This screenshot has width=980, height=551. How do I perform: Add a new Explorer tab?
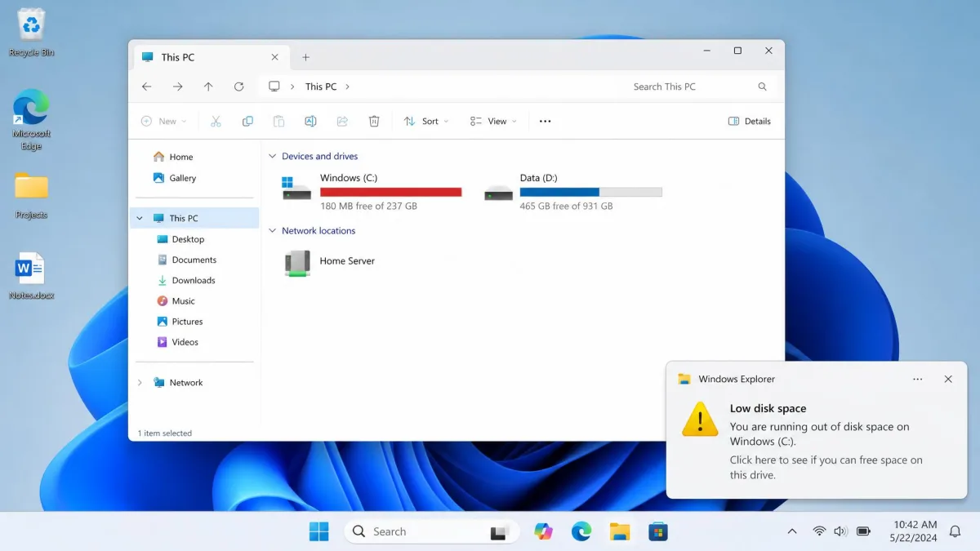(306, 57)
